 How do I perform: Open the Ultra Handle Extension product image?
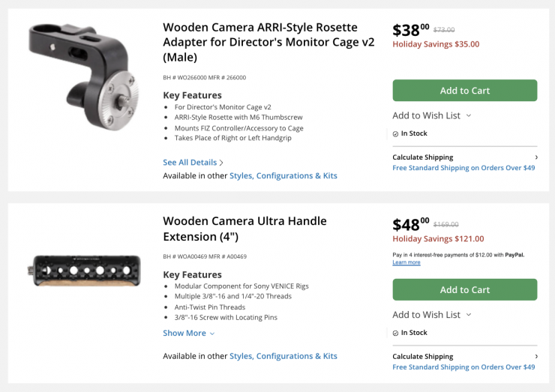[81, 270]
